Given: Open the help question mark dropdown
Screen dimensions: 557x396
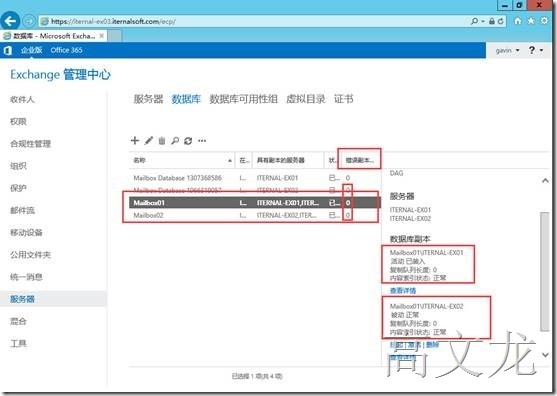Looking at the screenshot, I should [536, 50].
